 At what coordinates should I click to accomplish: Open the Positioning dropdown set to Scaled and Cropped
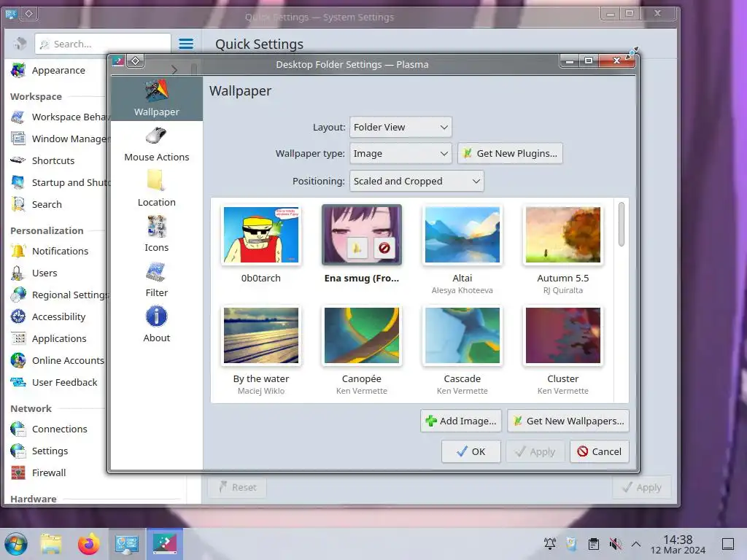pyautogui.click(x=417, y=181)
